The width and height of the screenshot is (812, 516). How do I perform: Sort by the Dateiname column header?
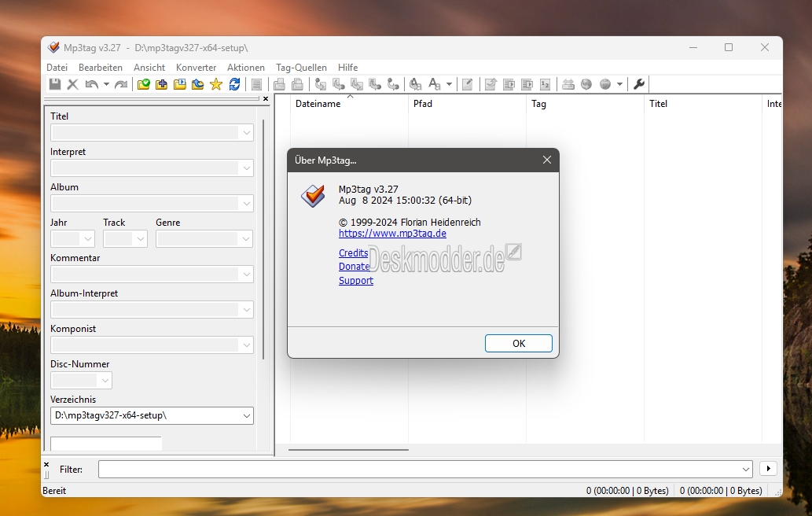tap(349, 104)
